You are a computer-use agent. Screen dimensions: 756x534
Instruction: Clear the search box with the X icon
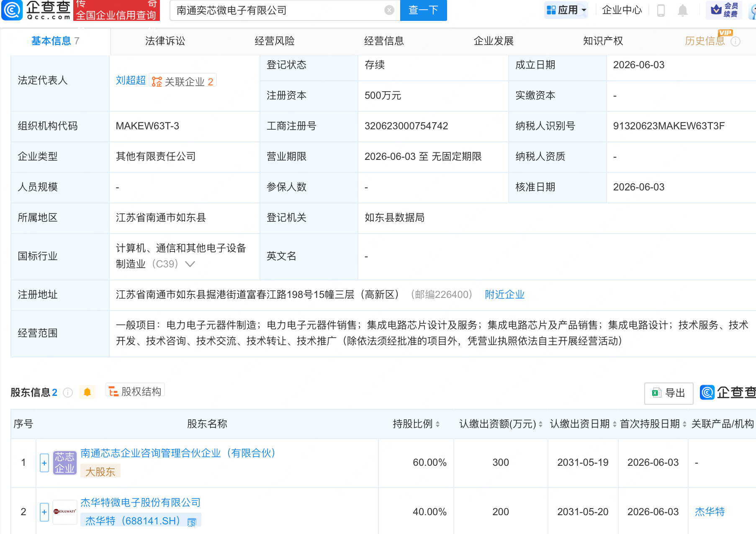pyautogui.click(x=389, y=10)
